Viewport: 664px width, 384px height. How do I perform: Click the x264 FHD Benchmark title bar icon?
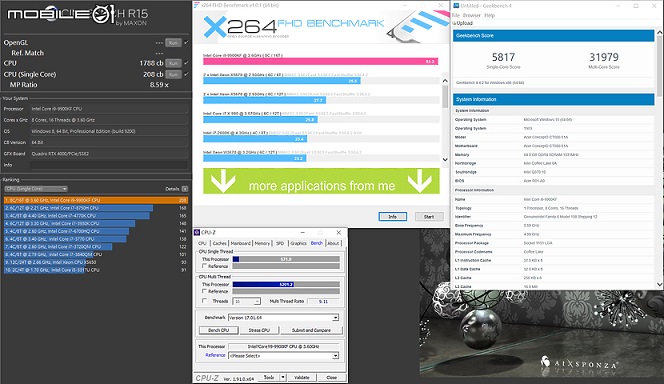pyautogui.click(x=196, y=6)
